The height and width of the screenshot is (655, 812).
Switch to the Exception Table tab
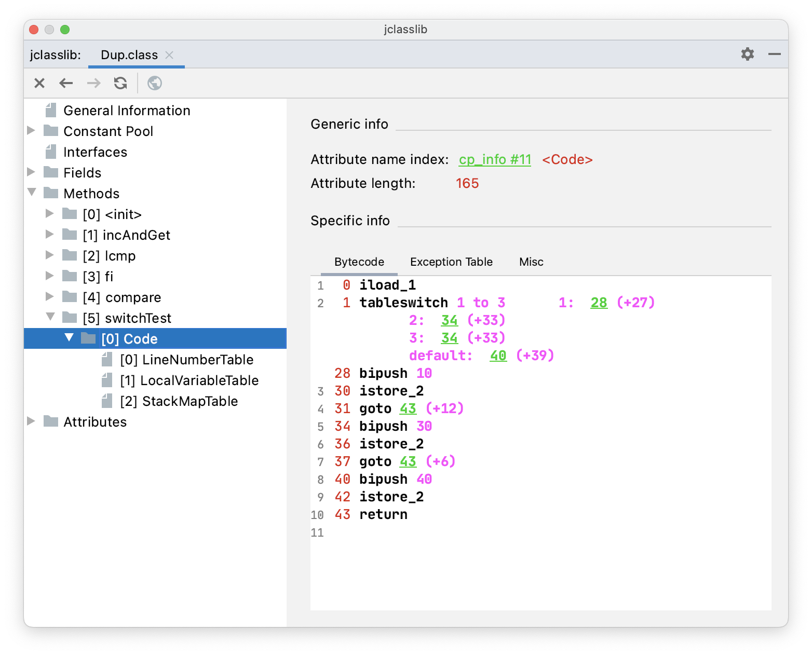click(x=451, y=262)
